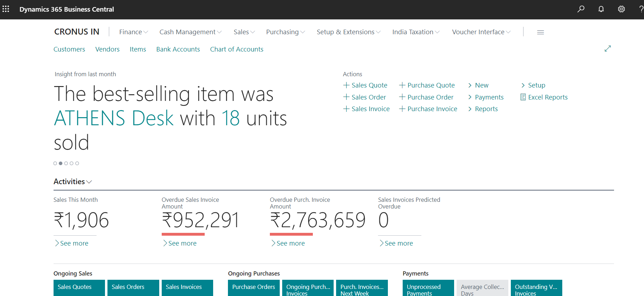Click the 18 units link
This screenshot has width=644, height=296.
[231, 118]
